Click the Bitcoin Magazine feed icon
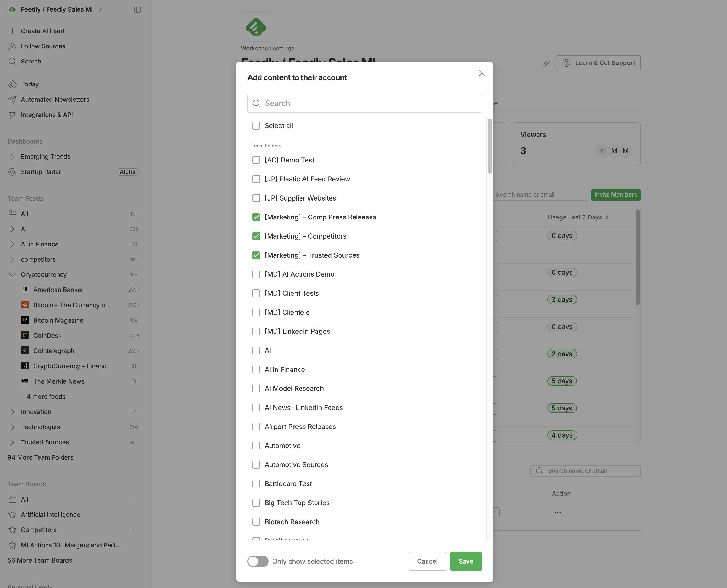 pos(25,320)
